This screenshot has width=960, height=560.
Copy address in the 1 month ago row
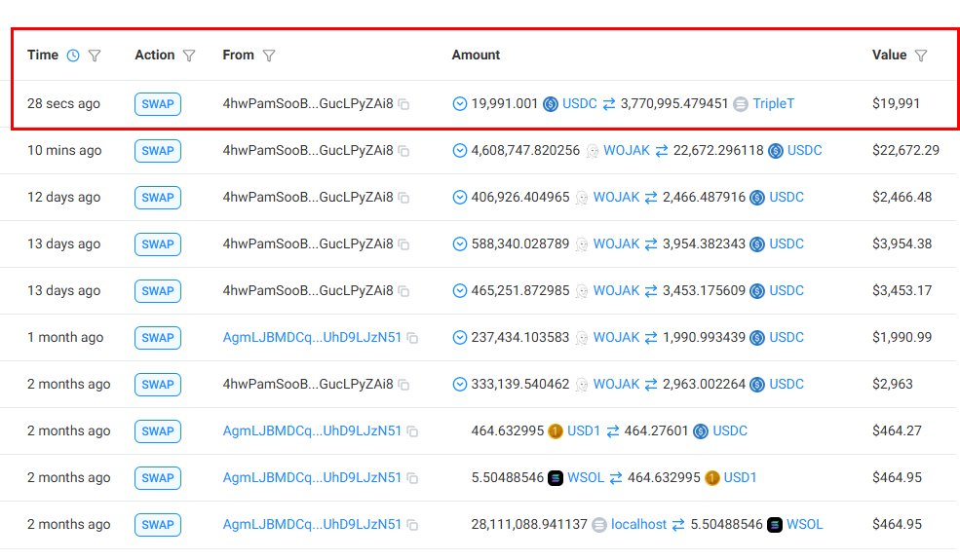(412, 338)
